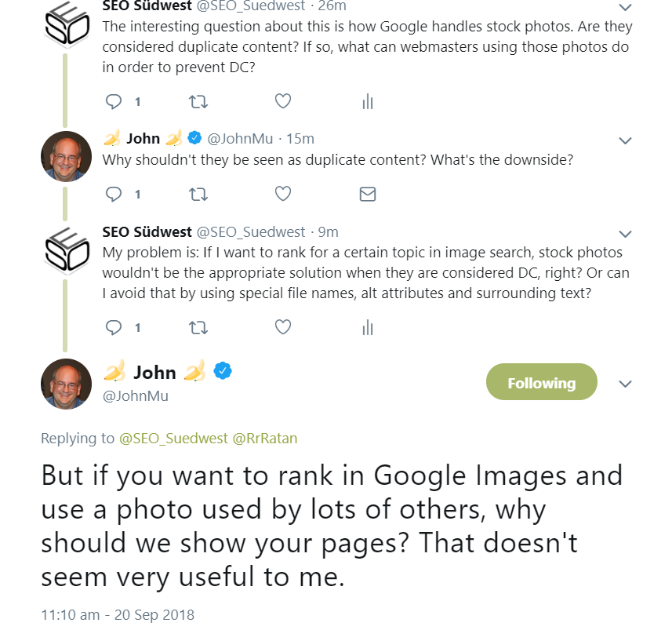
Task: Click the retweet icon under John's question tweet
Action: coord(198,194)
